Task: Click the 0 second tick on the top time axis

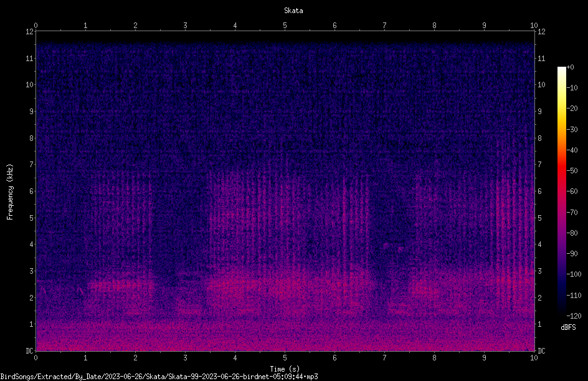Action: (x=36, y=26)
